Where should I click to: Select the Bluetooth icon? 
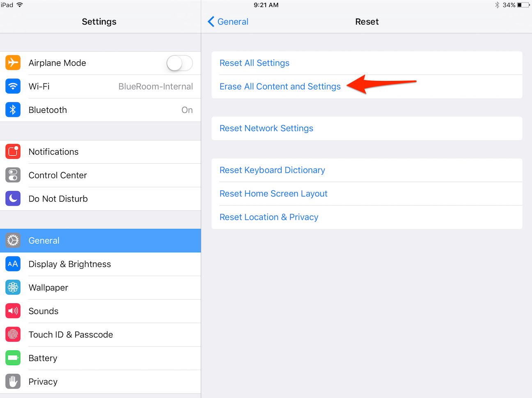tap(13, 110)
